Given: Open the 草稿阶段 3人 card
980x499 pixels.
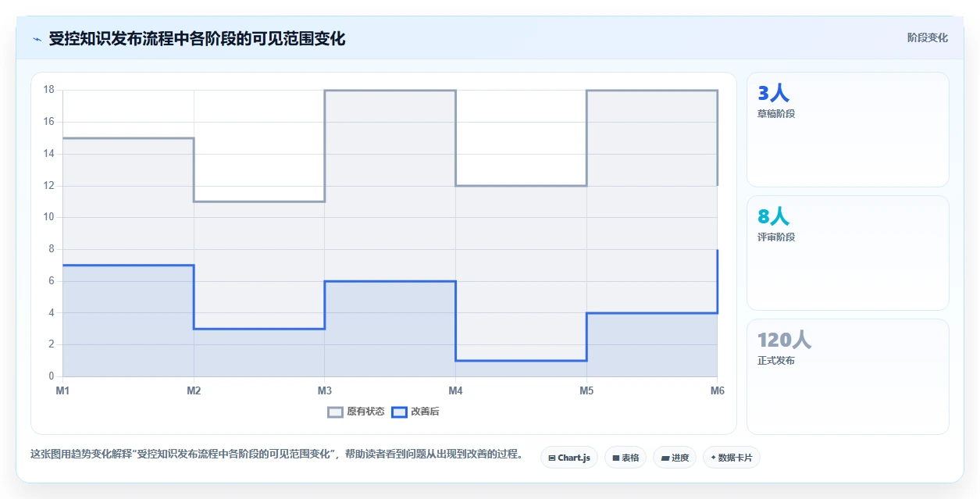Looking at the screenshot, I should (x=848, y=130).
